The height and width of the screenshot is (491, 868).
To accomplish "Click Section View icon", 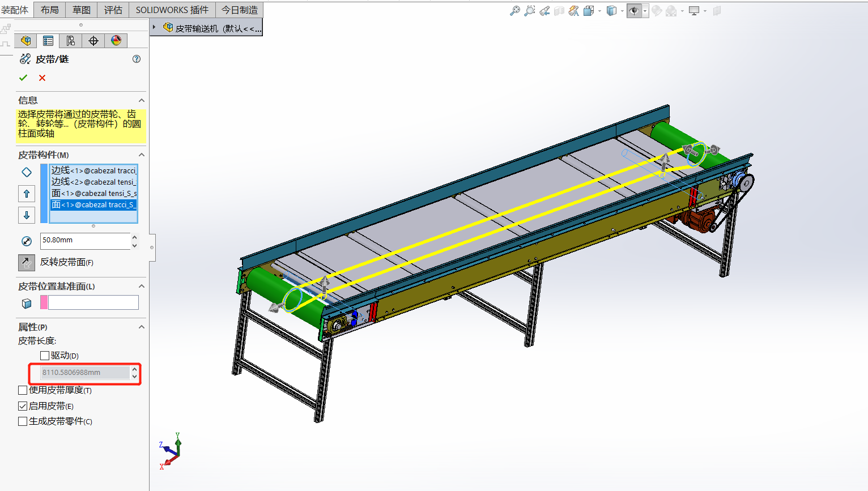I will click(559, 11).
